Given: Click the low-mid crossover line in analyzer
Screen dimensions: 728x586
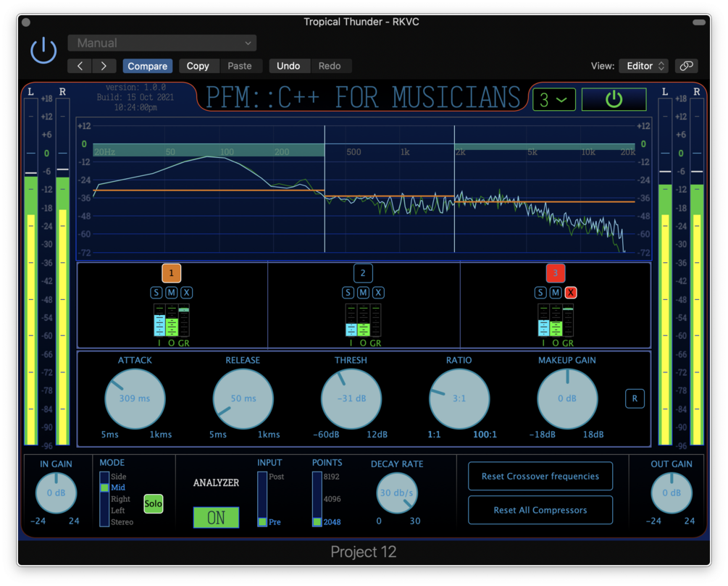Looking at the screenshot, I should pyautogui.click(x=325, y=189).
